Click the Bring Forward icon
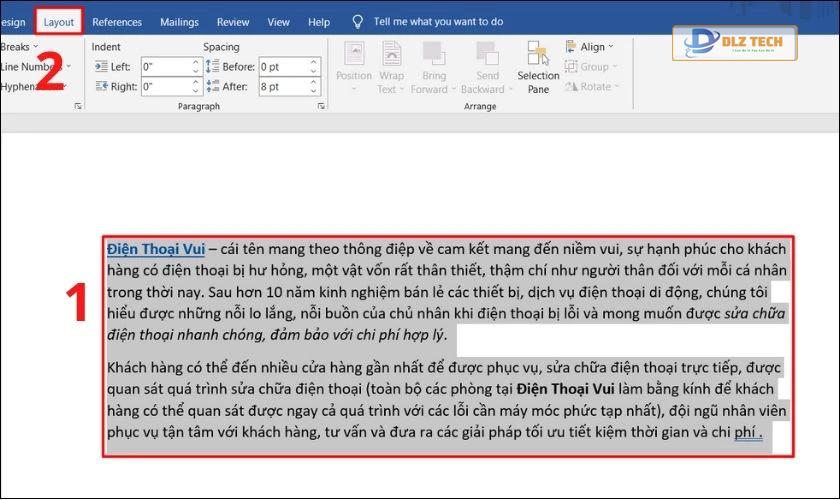 [433, 54]
